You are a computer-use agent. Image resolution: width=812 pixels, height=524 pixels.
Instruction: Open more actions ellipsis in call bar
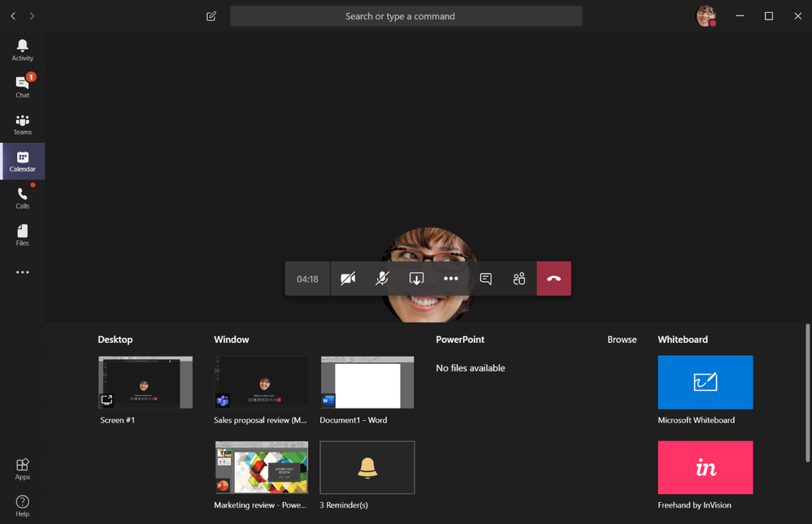point(451,279)
